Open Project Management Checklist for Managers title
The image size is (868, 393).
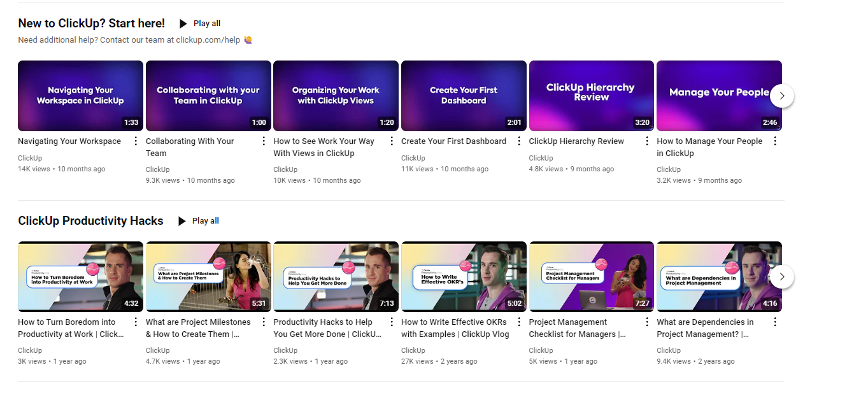coord(578,328)
